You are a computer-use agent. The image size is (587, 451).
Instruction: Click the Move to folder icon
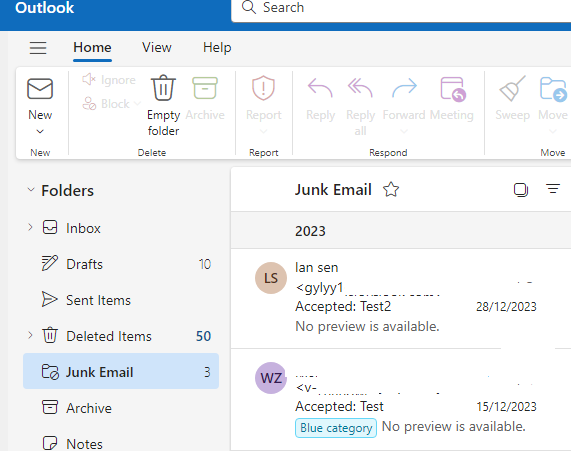(x=553, y=89)
